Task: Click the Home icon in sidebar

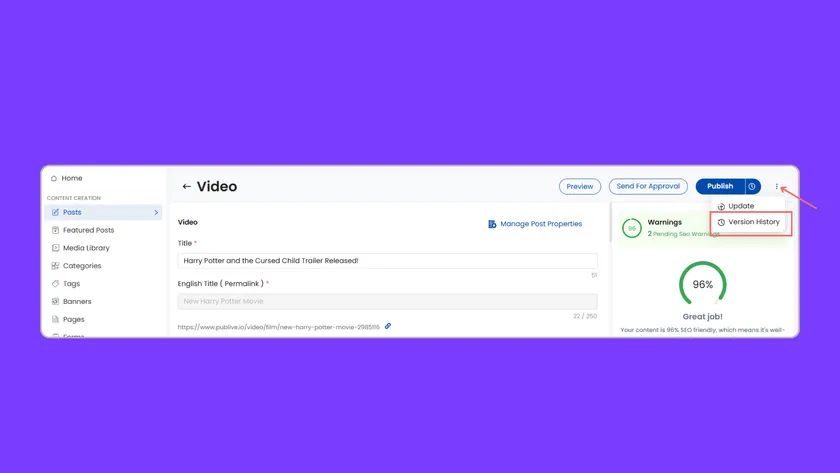Action: point(54,178)
